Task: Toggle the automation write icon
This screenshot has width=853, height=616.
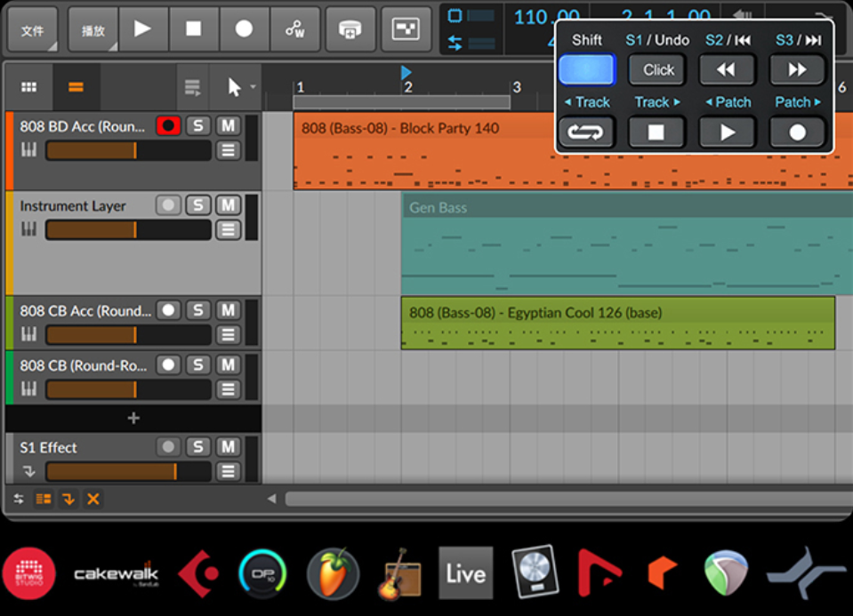Action: (x=295, y=29)
